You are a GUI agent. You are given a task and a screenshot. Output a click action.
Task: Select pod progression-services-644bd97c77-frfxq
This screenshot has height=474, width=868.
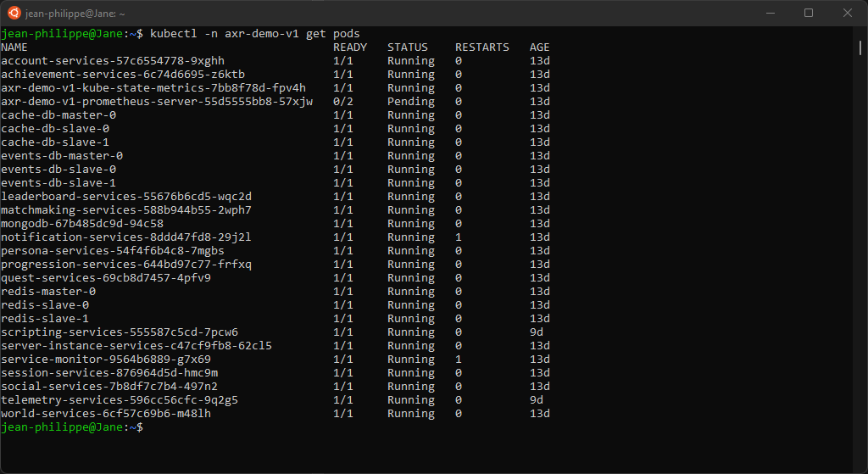(126, 264)
